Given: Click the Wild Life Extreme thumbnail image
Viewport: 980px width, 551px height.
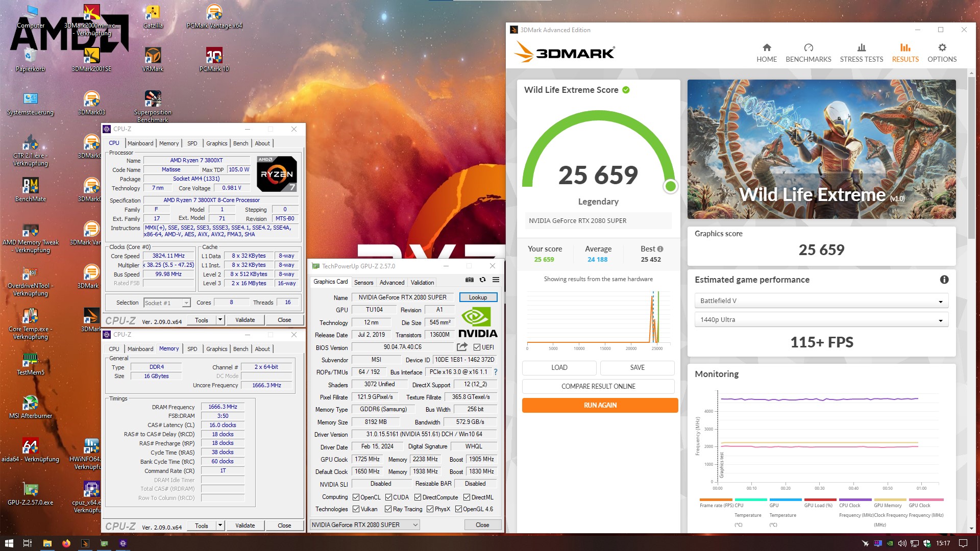Looking at the screenshot, I should point(821,149).
